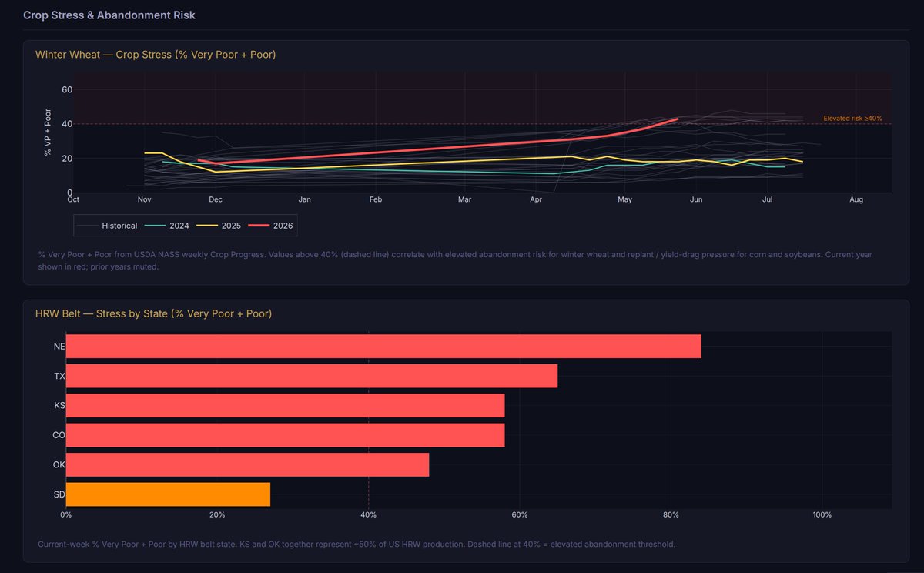924x573 pixels.
Task: Click the 'KS' state label
Action: [59, 406]
